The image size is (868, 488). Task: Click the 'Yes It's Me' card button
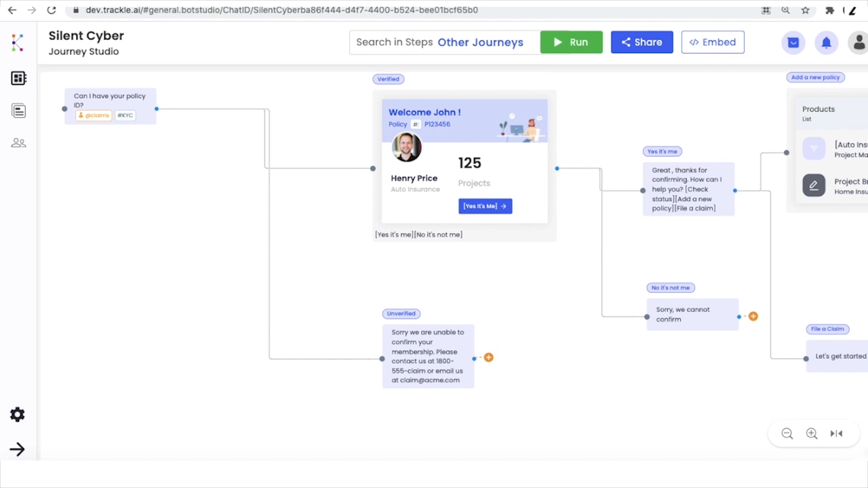pos(485,206)
